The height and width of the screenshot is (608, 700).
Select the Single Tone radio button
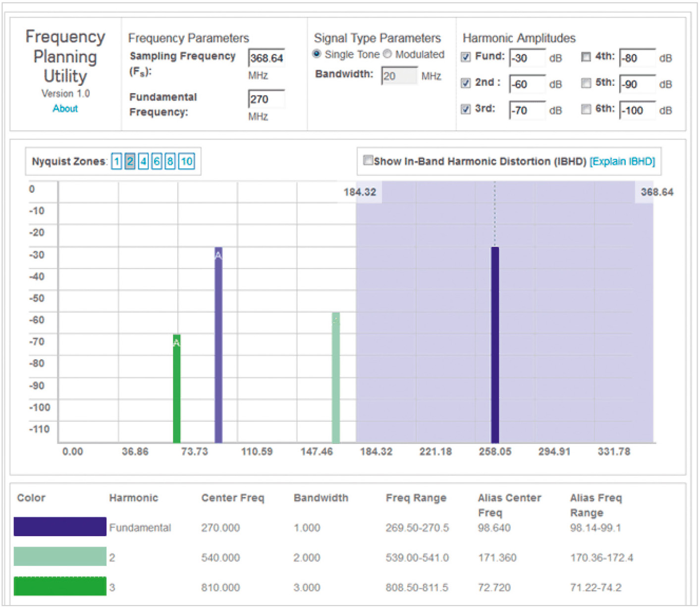pyautogui.click(x=317, y=54)
